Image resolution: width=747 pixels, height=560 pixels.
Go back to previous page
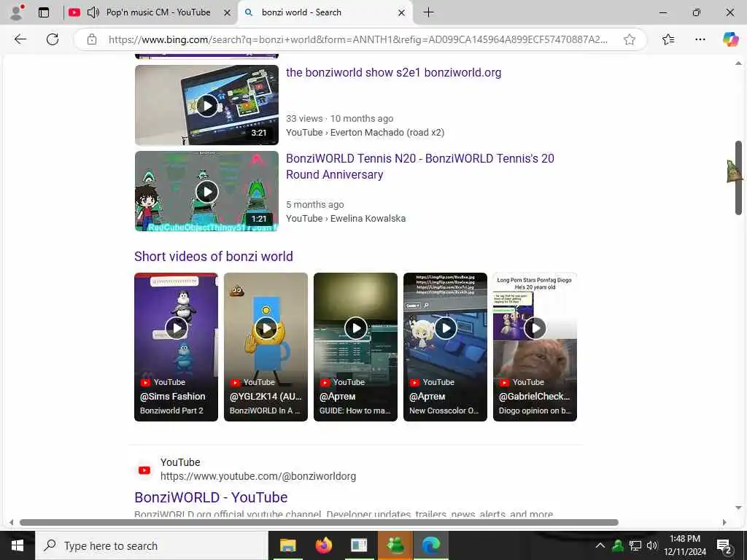(20, 39)
